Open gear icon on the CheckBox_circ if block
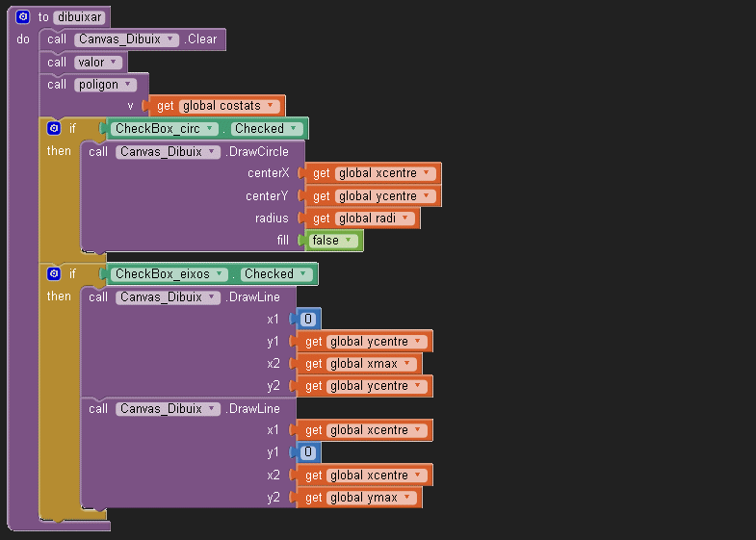756x540 pixels. point(54,128)
